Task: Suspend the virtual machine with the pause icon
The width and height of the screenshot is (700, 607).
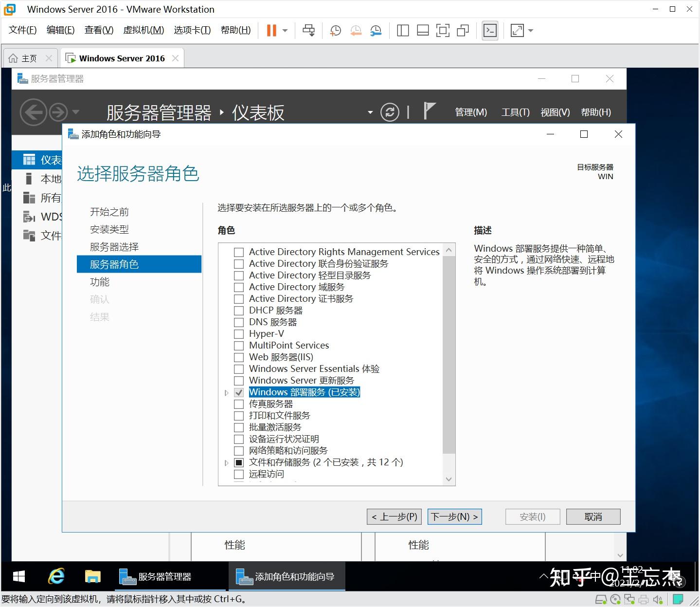Action: [270, 30]
